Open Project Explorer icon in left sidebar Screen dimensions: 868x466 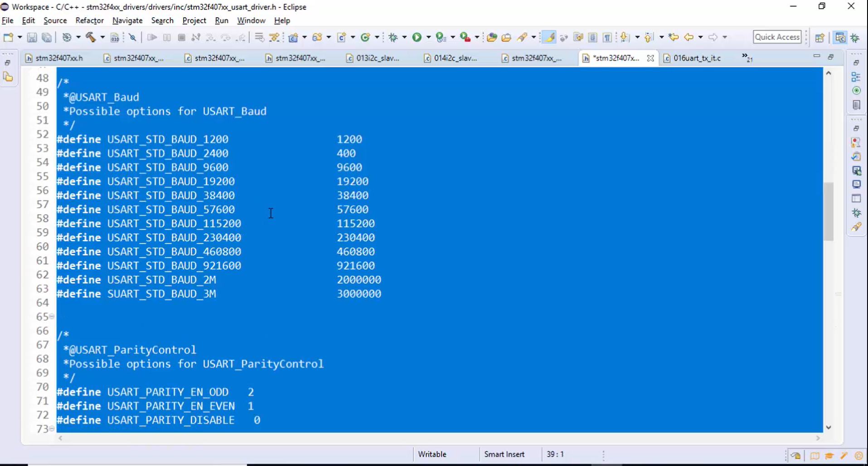coord(8,78)
